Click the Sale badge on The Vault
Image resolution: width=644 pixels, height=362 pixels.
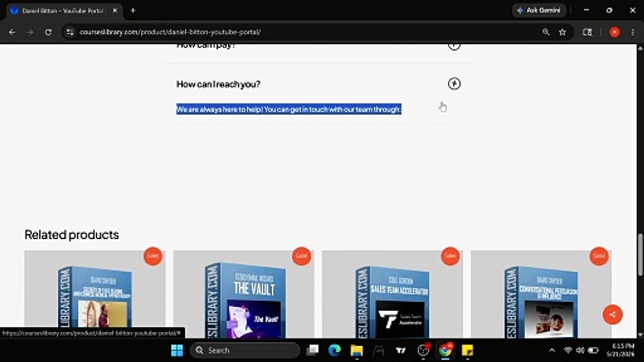[x=301, y=256]
